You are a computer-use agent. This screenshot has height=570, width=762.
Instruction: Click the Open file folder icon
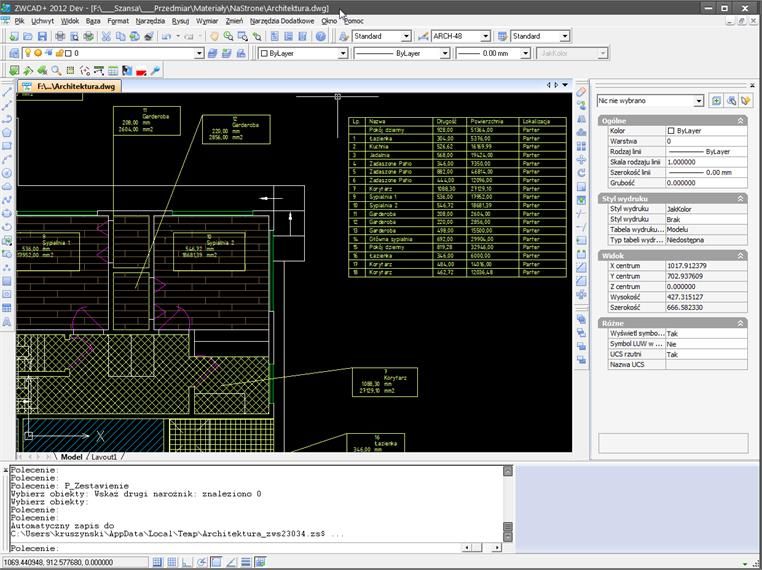coord(28,36)
